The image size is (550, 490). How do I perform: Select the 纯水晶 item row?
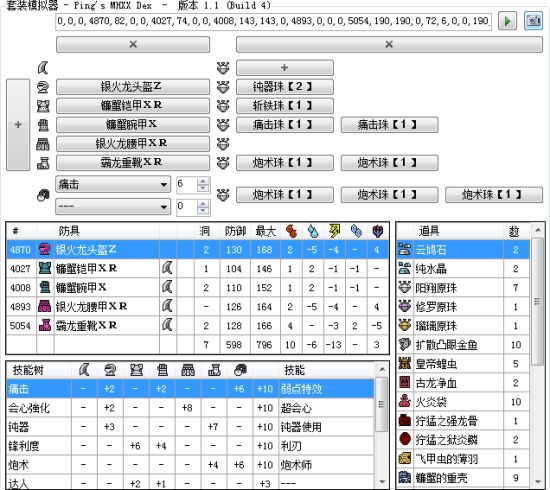pos(463,269)
